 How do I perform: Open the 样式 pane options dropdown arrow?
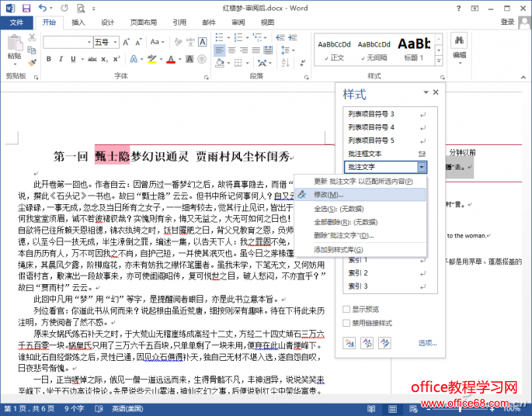pos(426,93)
